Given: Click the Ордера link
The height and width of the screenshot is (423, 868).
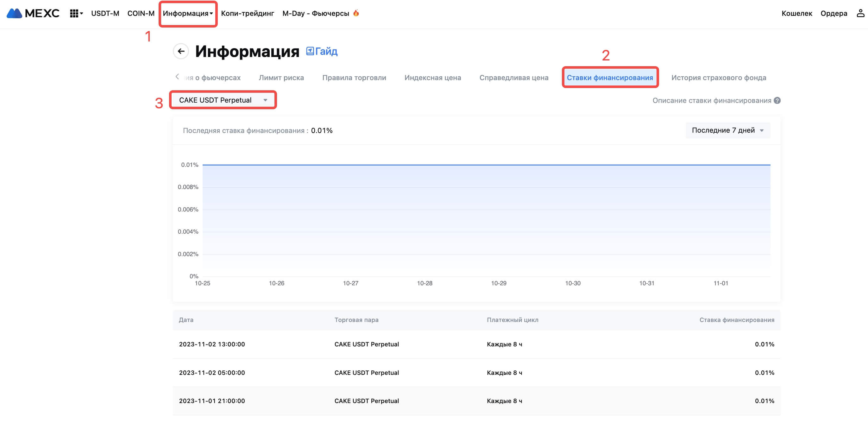Looking at the screenshot, I should pos(833,14).
